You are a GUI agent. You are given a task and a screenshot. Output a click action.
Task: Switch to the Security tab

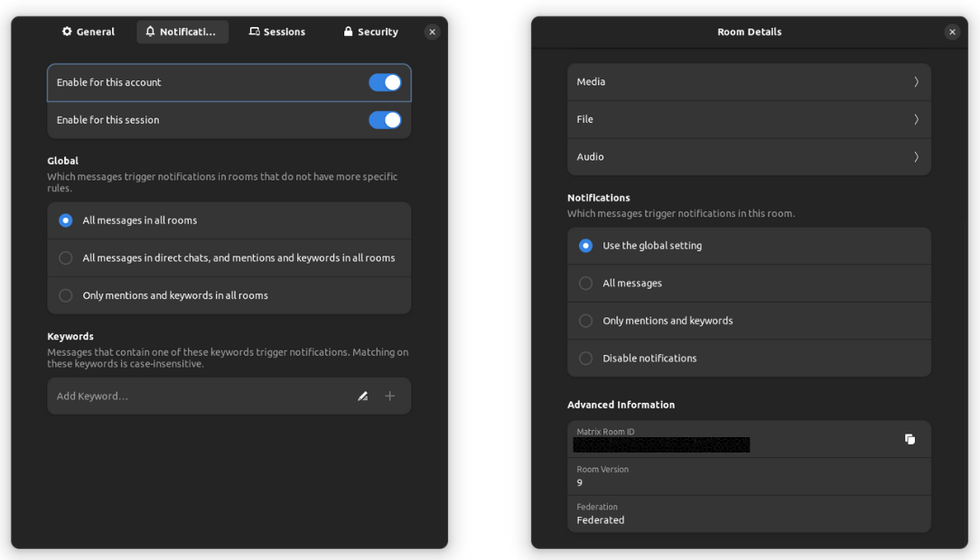click(x=370, y=31)
